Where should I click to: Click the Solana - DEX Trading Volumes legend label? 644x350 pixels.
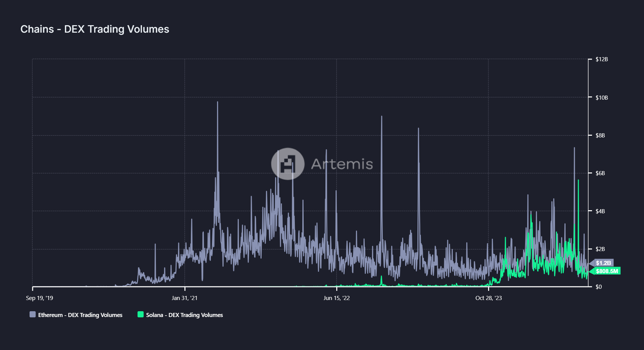(184, 315)
